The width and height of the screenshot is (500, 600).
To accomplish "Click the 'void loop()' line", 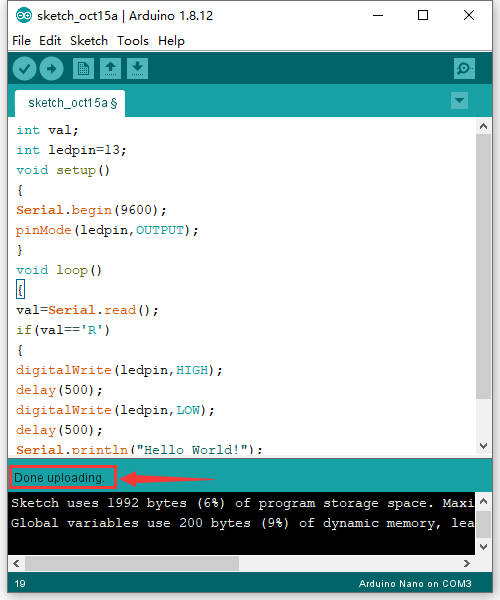I will point(59,270).
